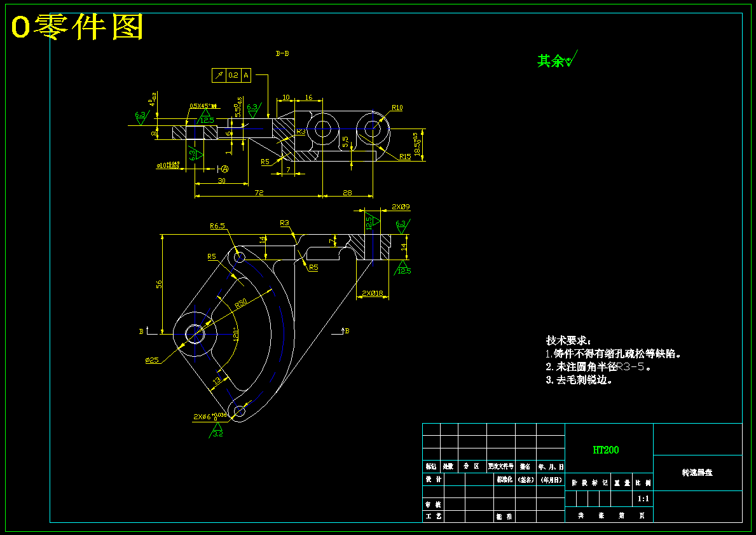The width and height of the screenshot is (756, 535).
Task: Select the '处数' title block cell
Action: (x=448, y=466)
